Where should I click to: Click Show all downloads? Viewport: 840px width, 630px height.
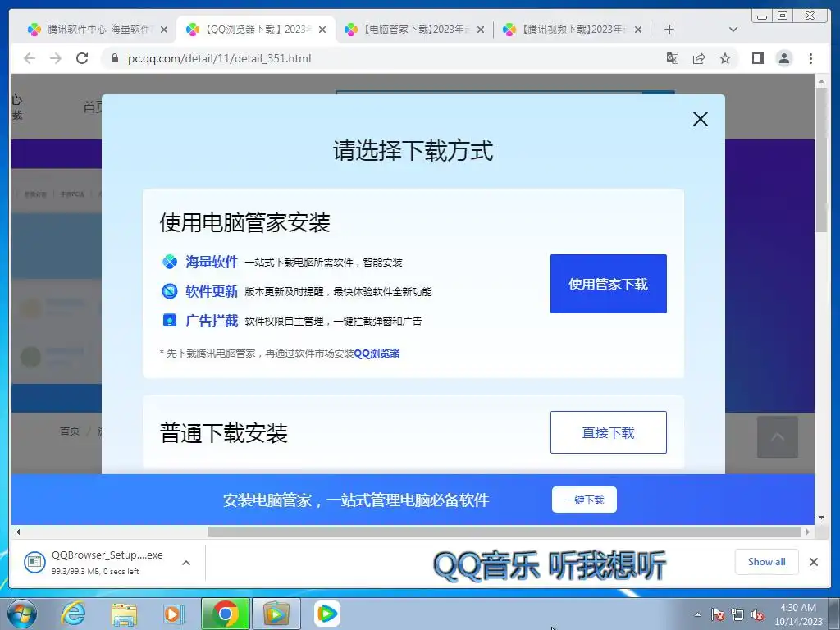767,561
